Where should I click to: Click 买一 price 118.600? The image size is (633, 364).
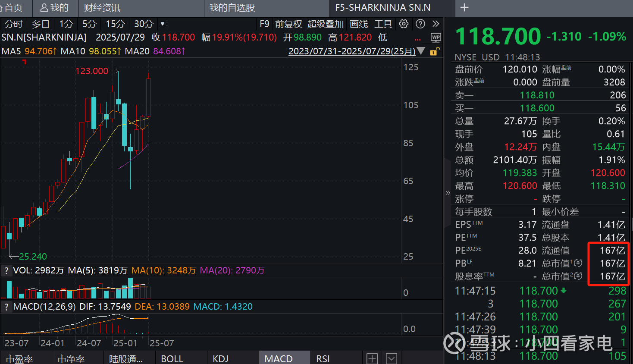(x=537, y=108)
